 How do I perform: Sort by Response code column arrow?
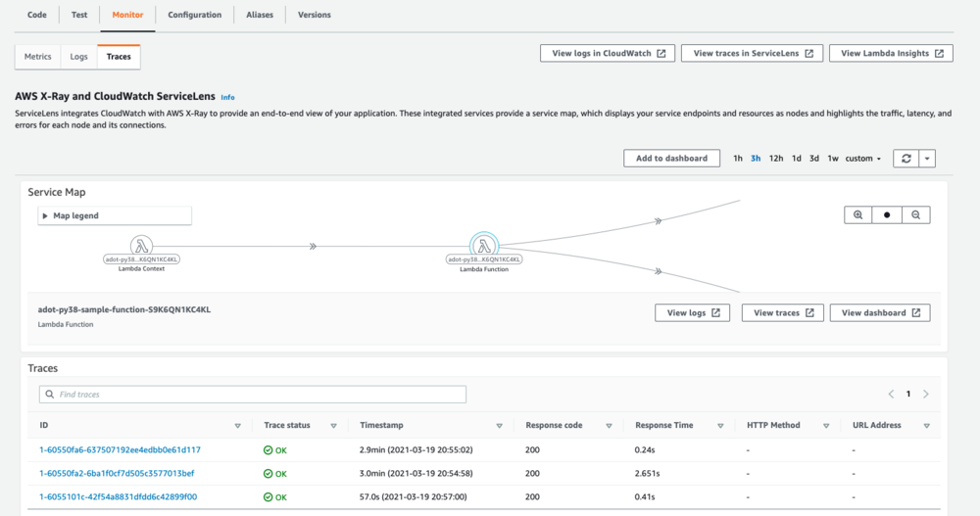pos(609,426)
